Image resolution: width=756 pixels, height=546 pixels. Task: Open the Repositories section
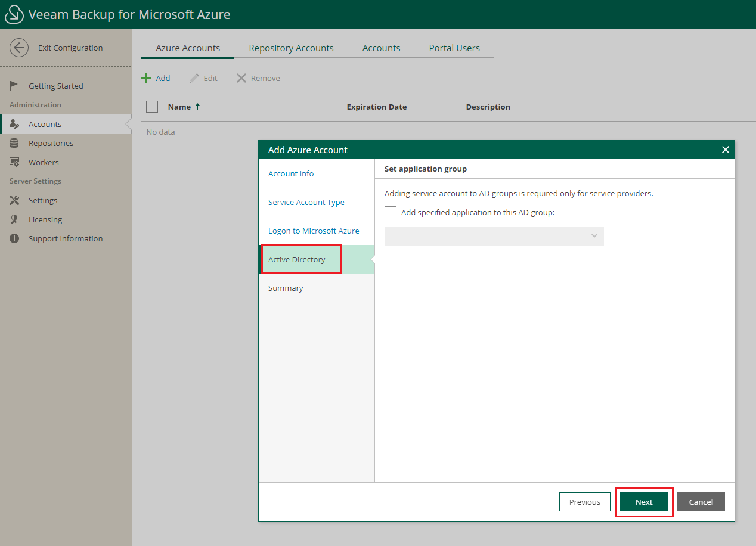point(14,143)
